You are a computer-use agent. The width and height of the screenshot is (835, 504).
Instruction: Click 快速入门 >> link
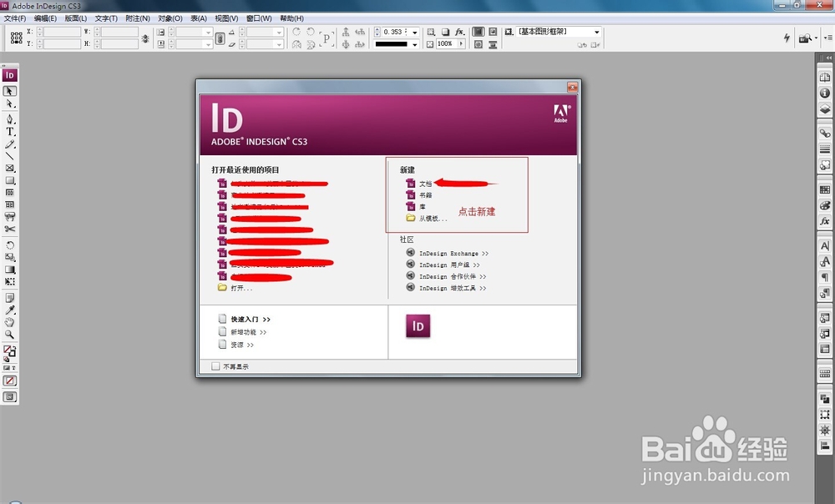(250, 320)
